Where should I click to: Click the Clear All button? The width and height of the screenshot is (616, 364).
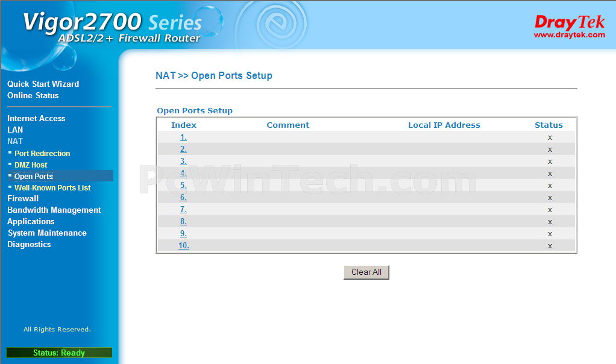[x=366, y=272]
